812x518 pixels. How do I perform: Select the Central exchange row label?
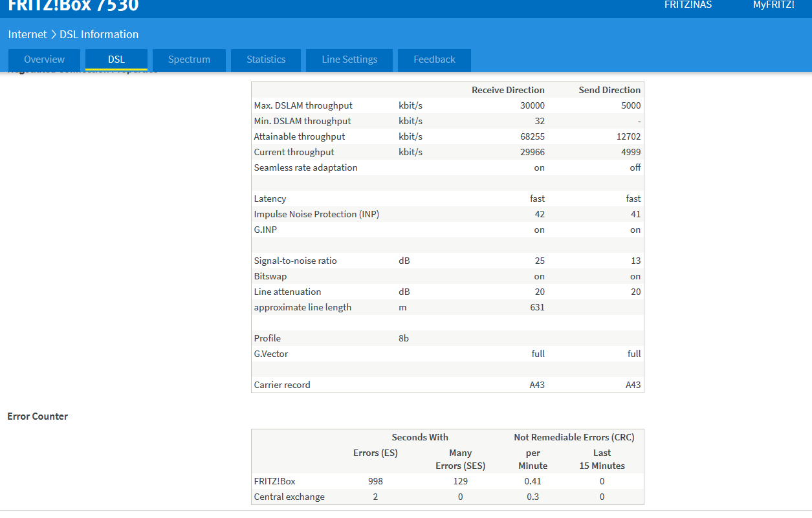tap(289, 497)
